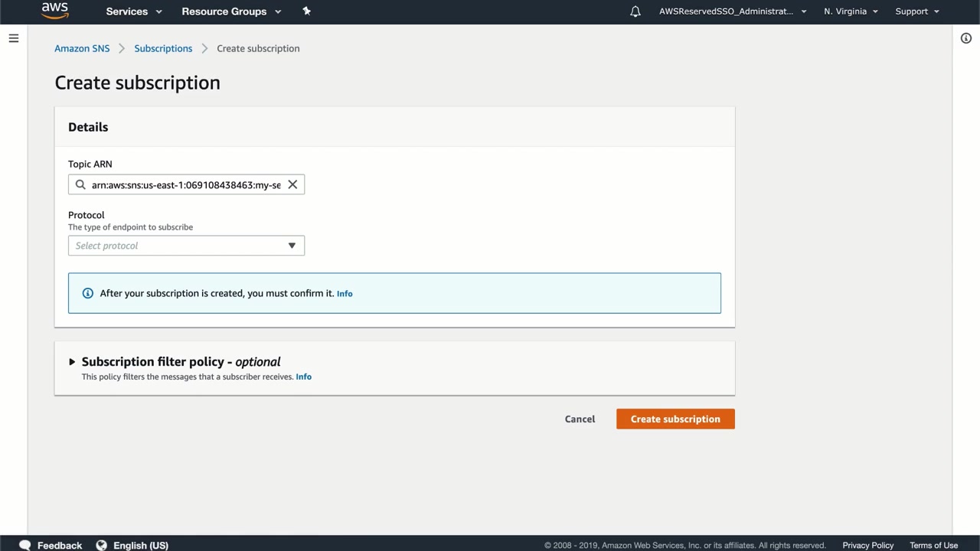The image size is (980, 551).
Task: Go to the Subscriptions breadcrumb link
Action: pos(163,48)
